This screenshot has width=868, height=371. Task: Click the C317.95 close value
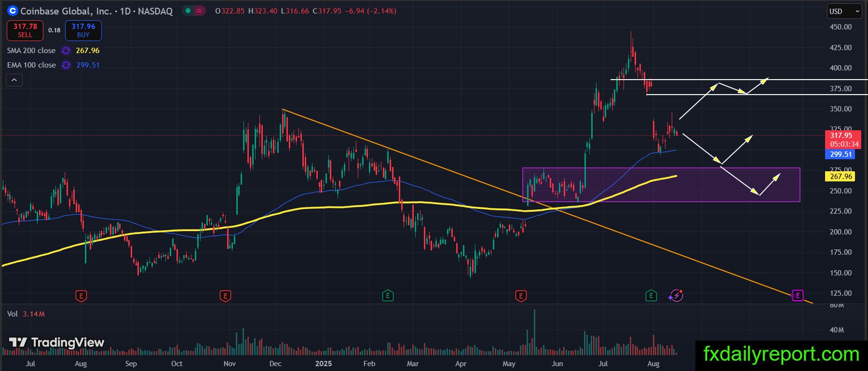326,11
